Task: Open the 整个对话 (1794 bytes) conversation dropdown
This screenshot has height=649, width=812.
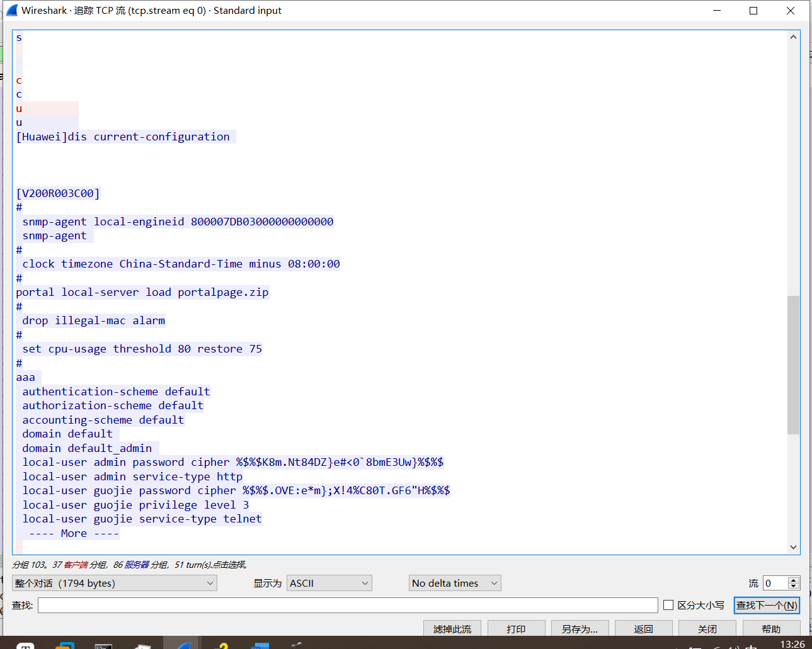Action: [115, 583]
